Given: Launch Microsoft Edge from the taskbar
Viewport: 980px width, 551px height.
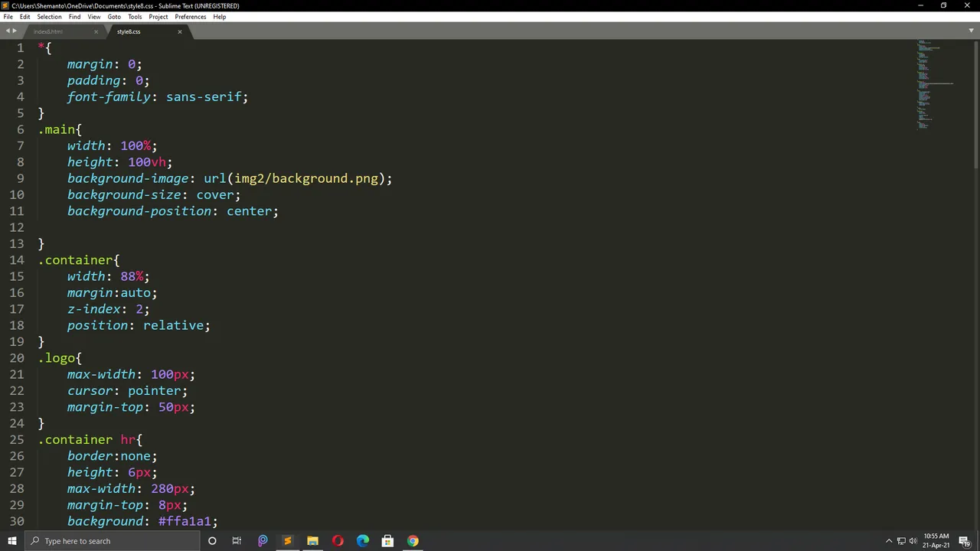Looking at the screenshot, I should 363,541.
